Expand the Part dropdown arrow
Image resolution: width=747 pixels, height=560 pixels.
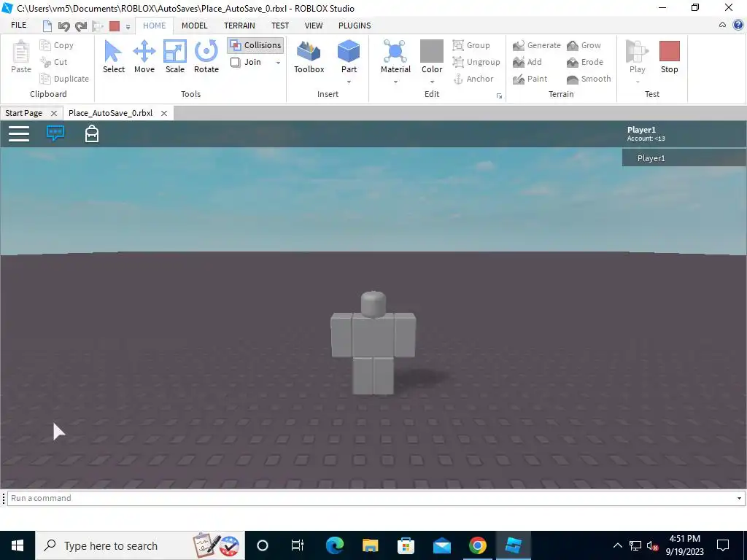[x=349, y=82]
